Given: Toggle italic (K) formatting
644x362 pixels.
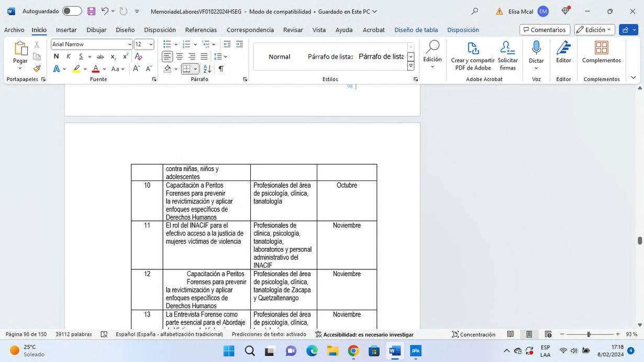Looking at the screenshot, I should [68, 56].
